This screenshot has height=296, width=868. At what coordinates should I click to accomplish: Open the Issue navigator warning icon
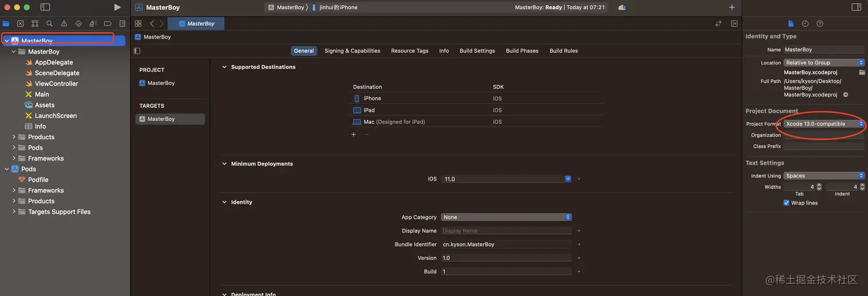tap(64, 24)
